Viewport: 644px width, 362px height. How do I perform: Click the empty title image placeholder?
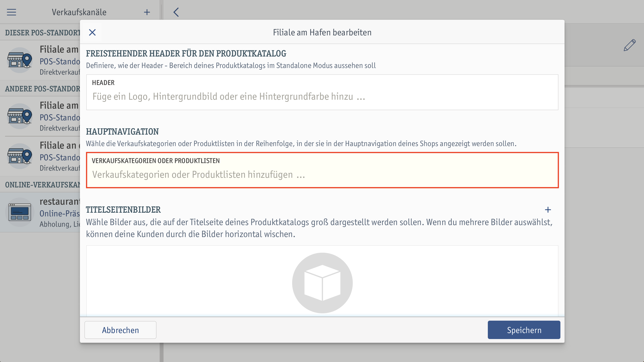click(x=322, y=283)
